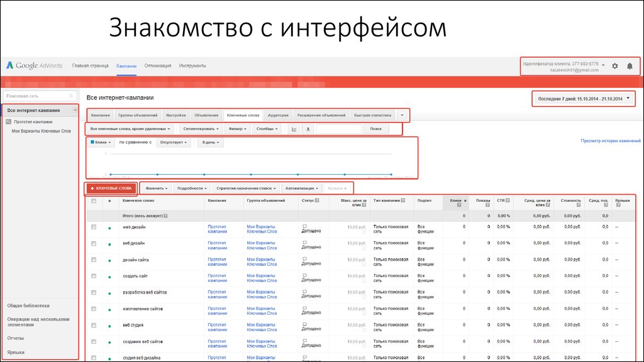Click the help icon next to Тип кампании
Screen dimensions: 644x362
(403, 200)
